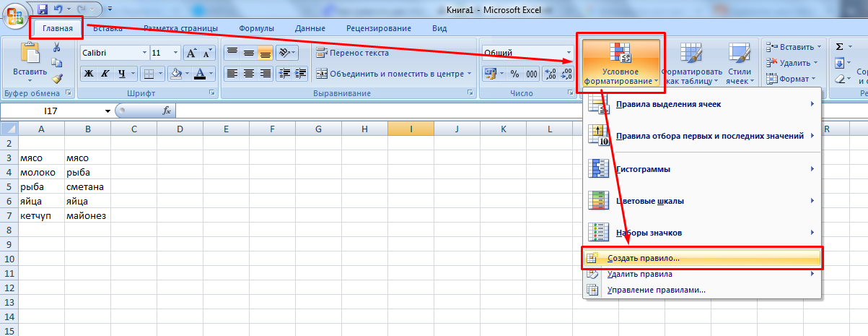Click the Insert Function fx icon

pyautogui.click(x=167, y=111)
